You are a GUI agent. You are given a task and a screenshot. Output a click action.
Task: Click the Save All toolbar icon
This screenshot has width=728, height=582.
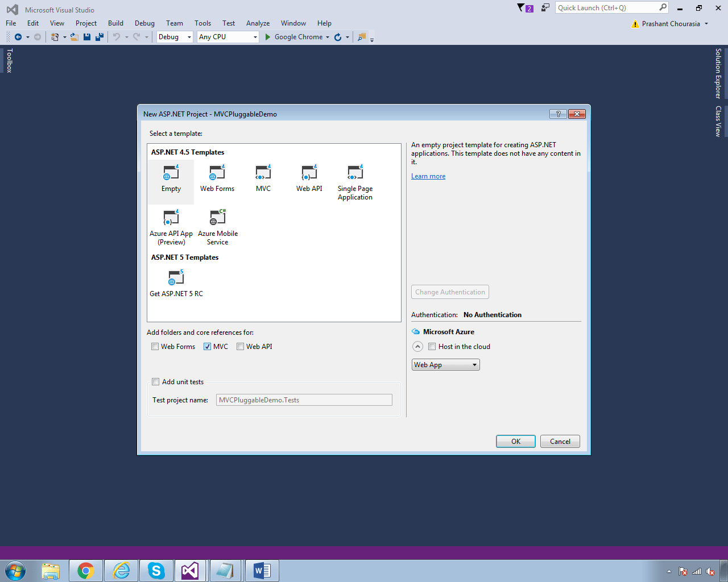pos(100,37)
